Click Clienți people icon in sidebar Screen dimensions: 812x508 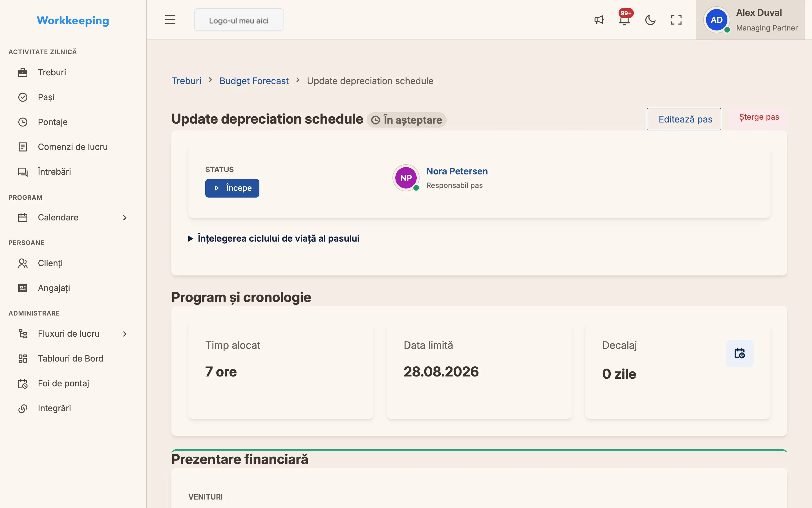[x=23, y=263]
